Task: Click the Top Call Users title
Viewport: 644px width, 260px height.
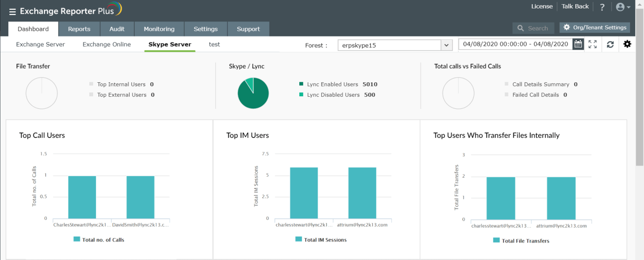Action: click(42, 136)
